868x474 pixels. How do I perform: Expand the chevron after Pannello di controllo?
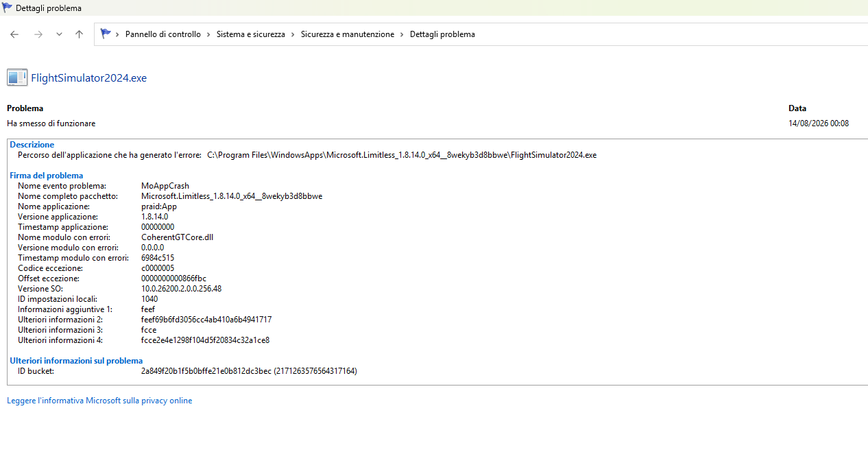[209, 34]
